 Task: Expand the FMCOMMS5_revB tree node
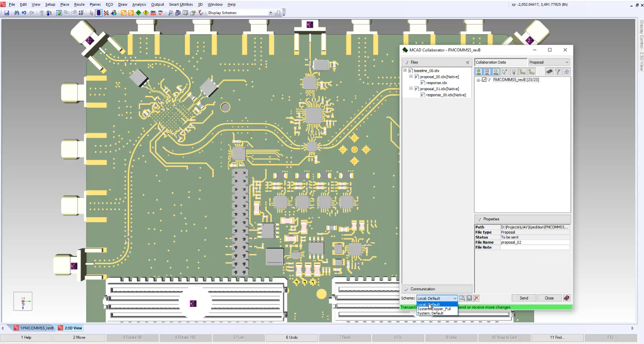478,80
